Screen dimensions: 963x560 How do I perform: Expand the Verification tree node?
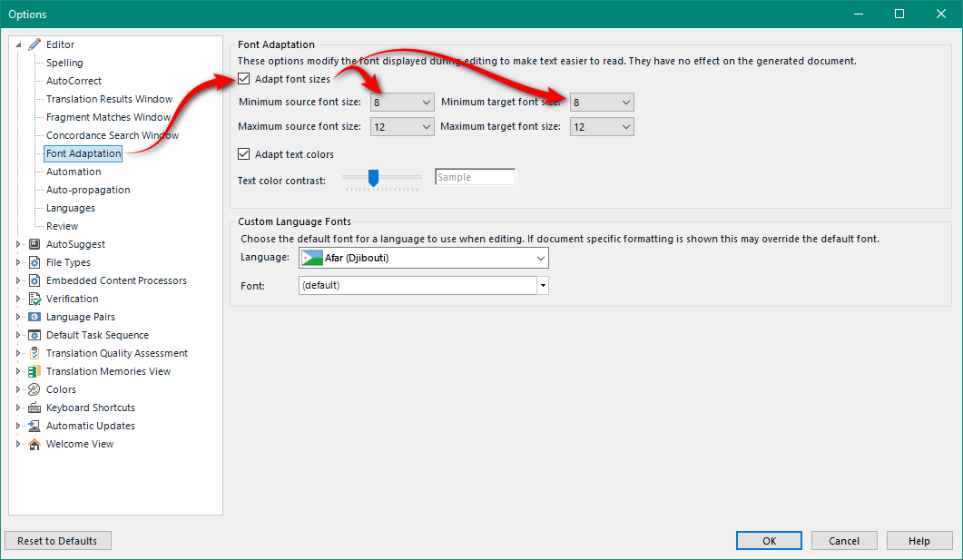click(18, 299)
